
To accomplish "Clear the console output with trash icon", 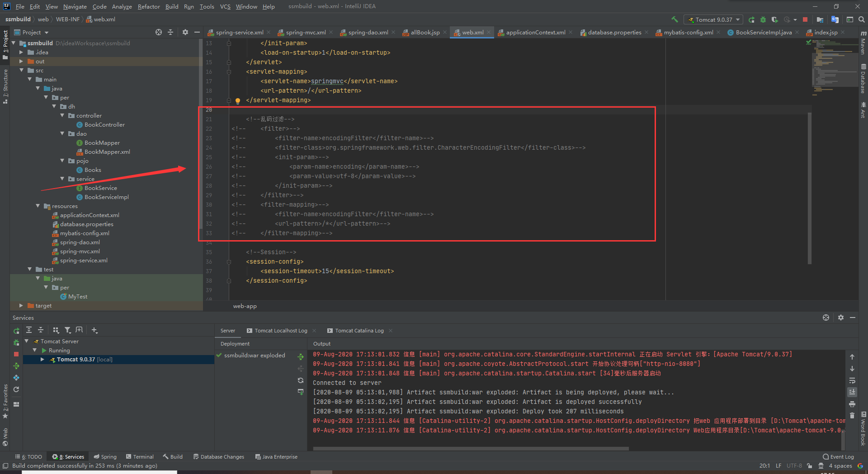I will coord(852,415).
